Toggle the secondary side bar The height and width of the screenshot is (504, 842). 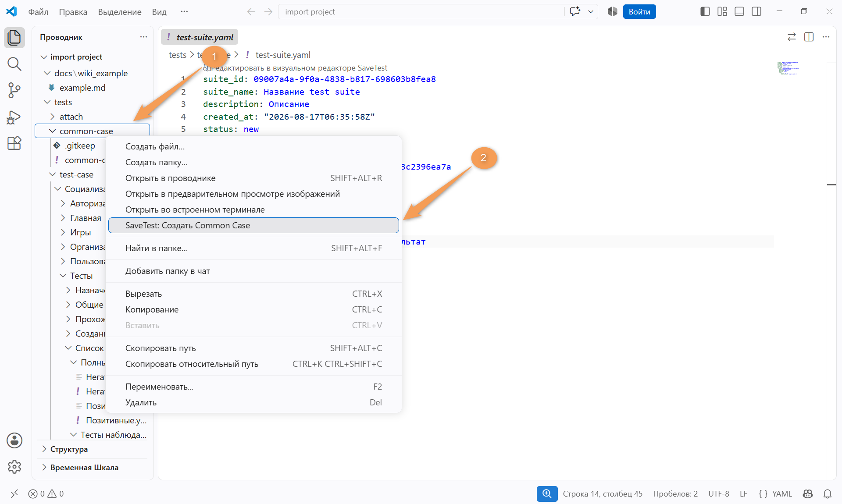click(x=756, y=12)
